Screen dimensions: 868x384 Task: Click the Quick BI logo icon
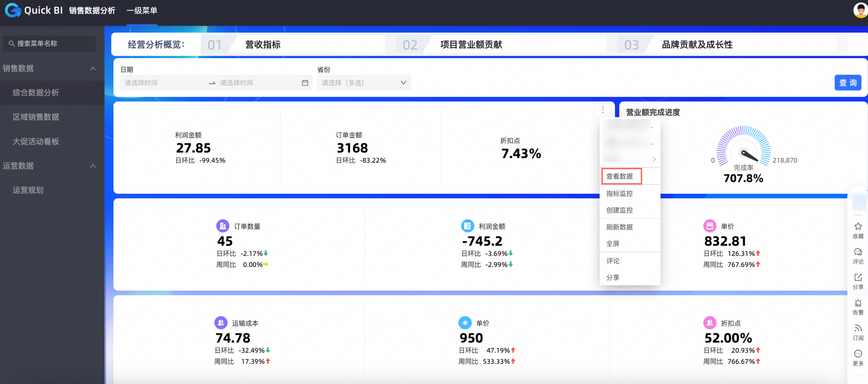pos(13,10)
